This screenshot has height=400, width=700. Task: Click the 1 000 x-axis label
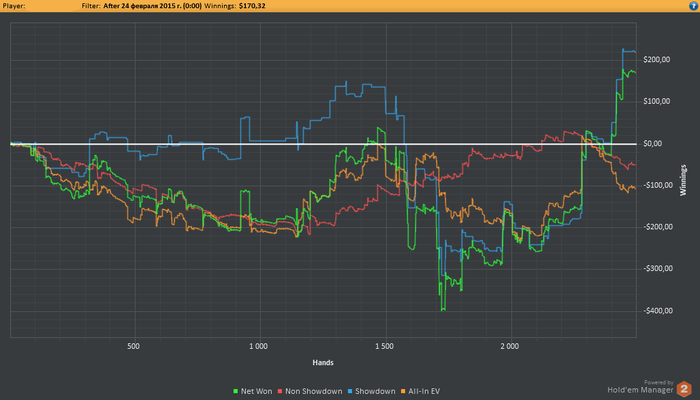click(x=258, y=346)
